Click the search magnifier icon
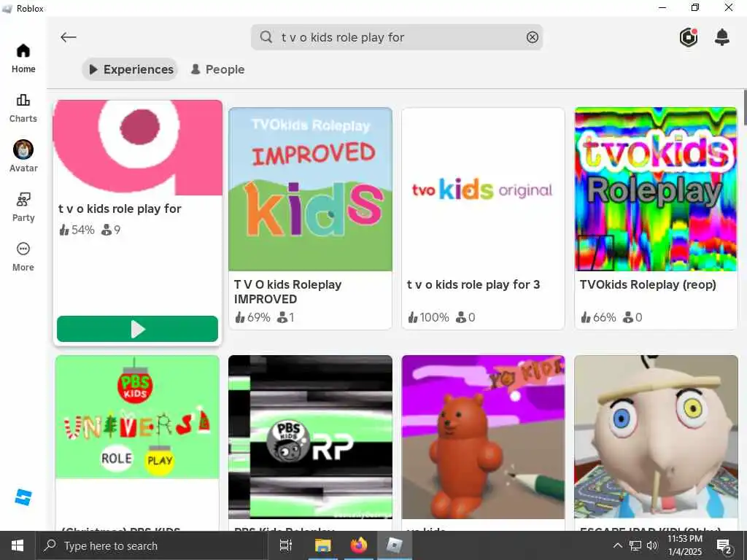Image resolution: width=747 pixels, height=560 pixels. pyautogui.click(x=266, y=37)
